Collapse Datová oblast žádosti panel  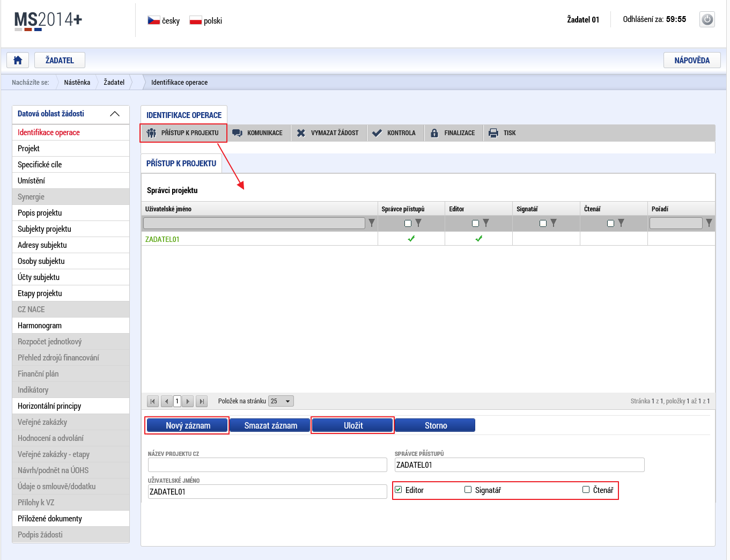pos(115,114)
